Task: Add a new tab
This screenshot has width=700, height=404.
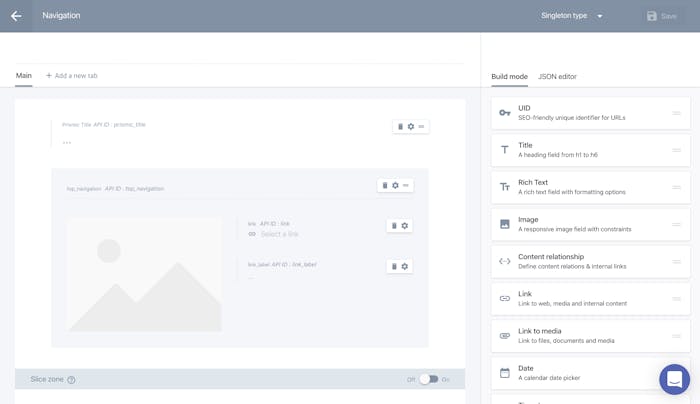Action: [71, 75]
